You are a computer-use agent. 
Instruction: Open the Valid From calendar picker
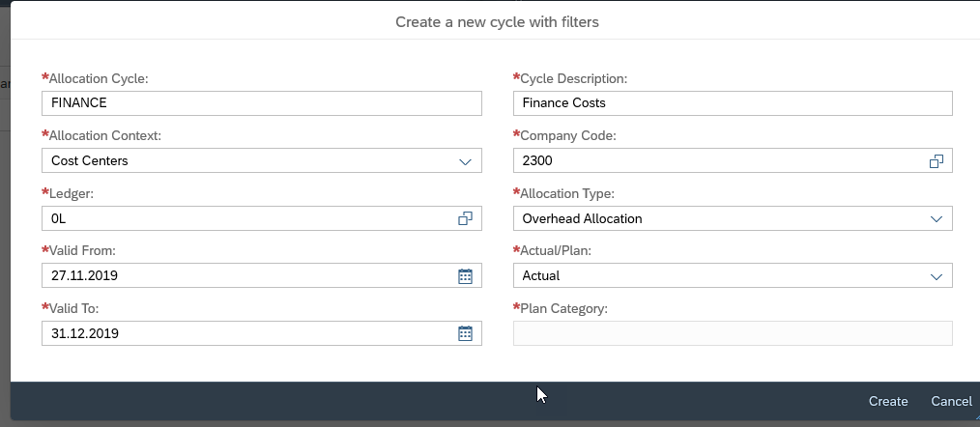pyautogui.click(x=465, y=276)
